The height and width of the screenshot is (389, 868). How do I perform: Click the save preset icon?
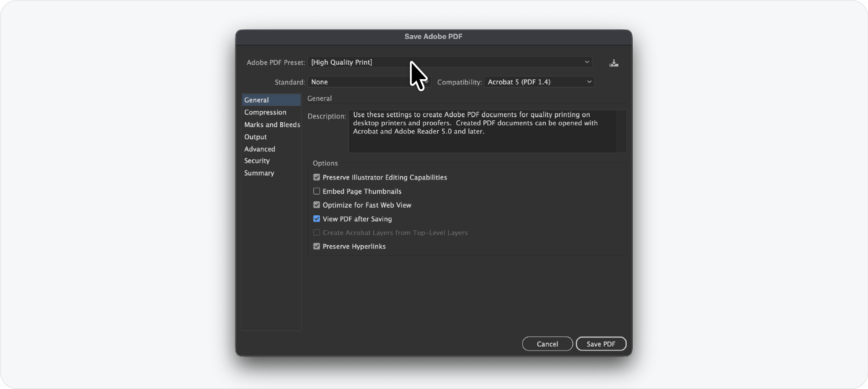point(614,63)
